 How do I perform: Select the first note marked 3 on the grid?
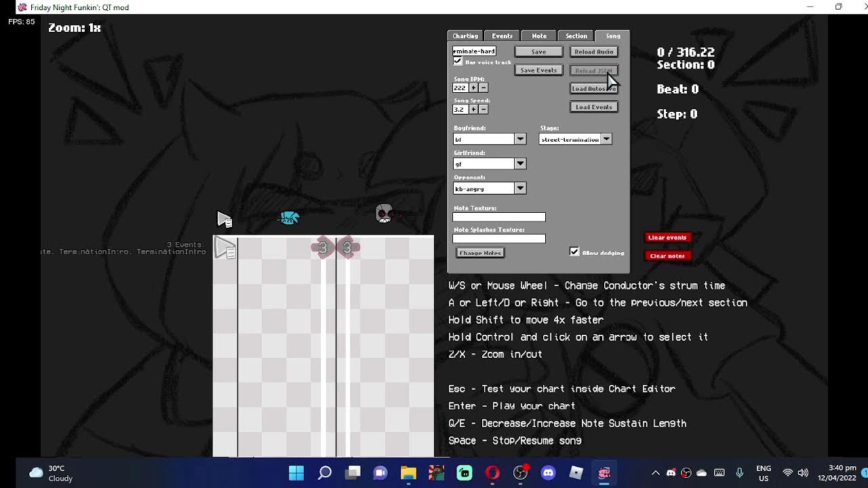(x=323, y=248)
